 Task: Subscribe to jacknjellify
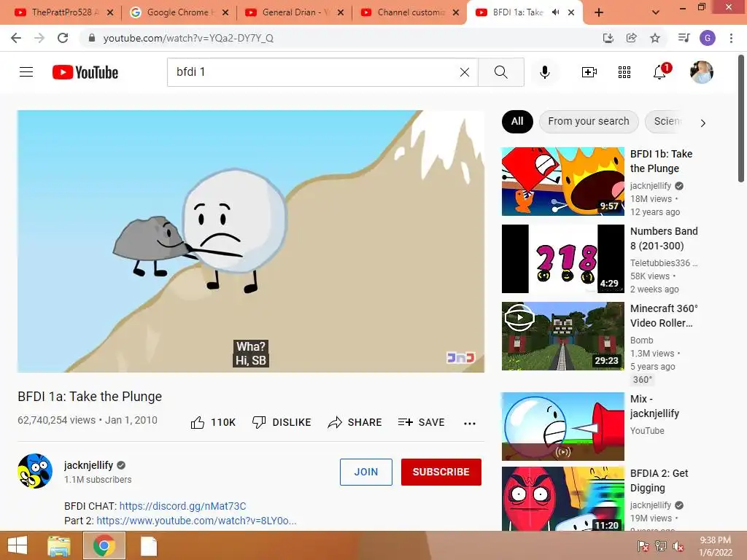coord(441,472)
